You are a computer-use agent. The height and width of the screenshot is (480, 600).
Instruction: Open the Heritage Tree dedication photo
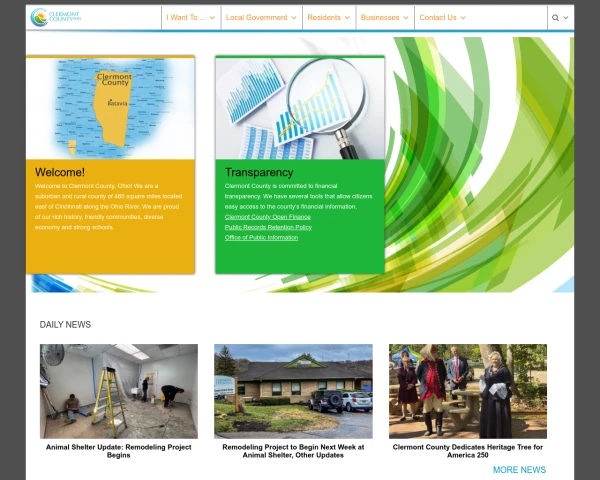[x=468, y=391]
